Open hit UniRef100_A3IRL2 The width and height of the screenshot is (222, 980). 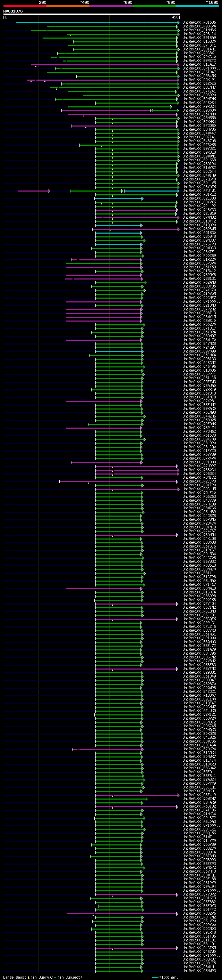tap(199, 194)
